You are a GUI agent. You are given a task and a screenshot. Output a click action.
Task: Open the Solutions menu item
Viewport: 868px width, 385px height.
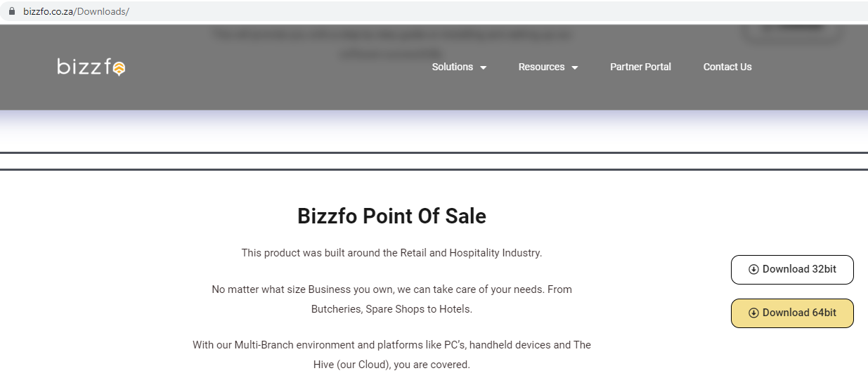(x=452, y=67)
